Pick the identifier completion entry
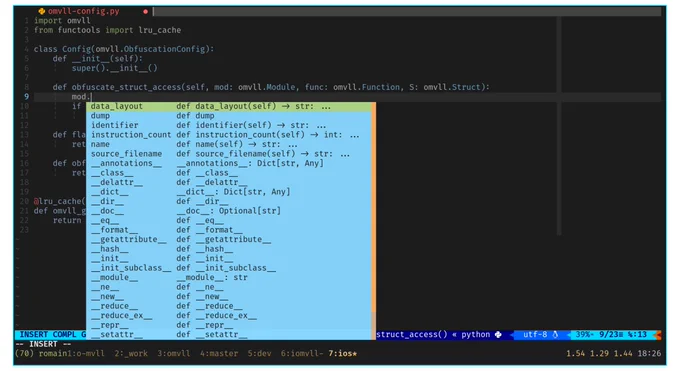680x371 pixels. tap(229, 125)
